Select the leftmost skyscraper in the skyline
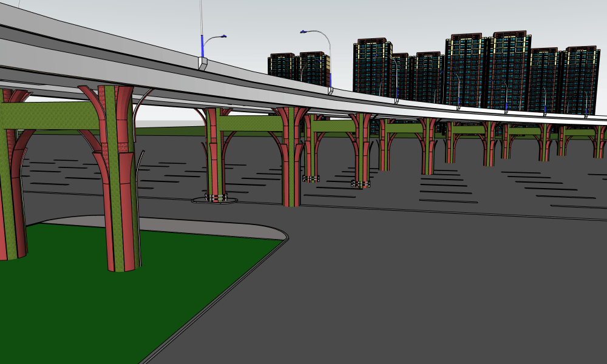This screenshot has width=607, height=364. coord(281,66)
